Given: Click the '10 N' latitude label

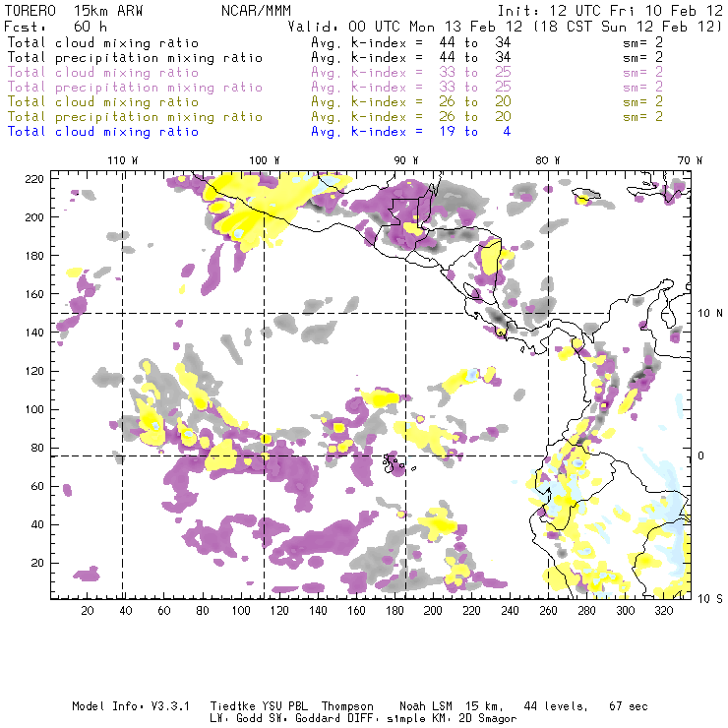Looking at the screenshot, I should tap(710, 314).
